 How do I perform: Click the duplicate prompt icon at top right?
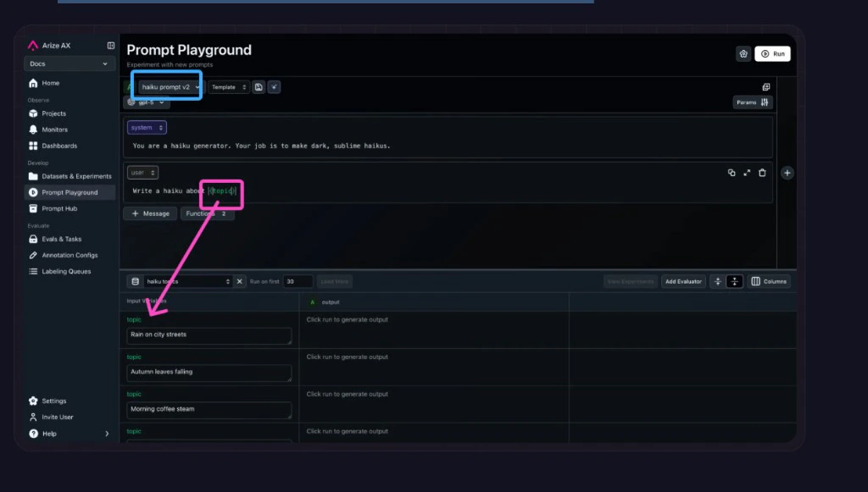point(766,86)
